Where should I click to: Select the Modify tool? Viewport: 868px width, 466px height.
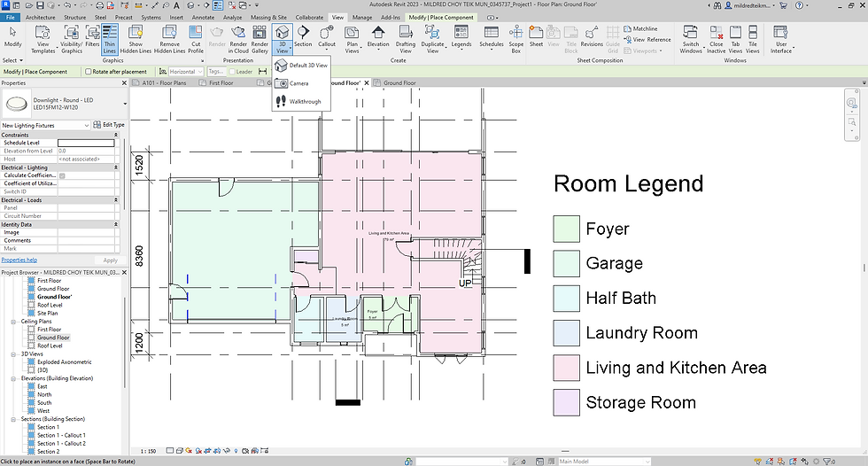(x=12, y=37)
